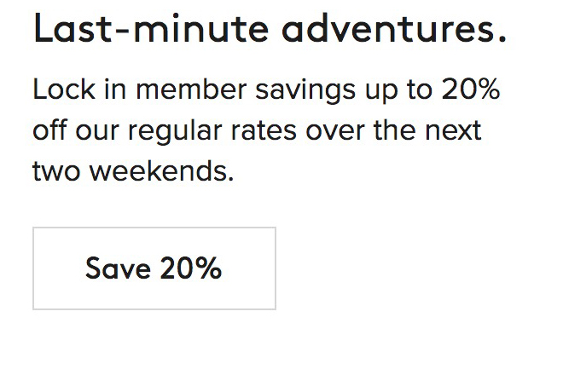This screenshot has width=563, height=392.
Task: Click the Save 20% button
Action: tap(154, 268)
